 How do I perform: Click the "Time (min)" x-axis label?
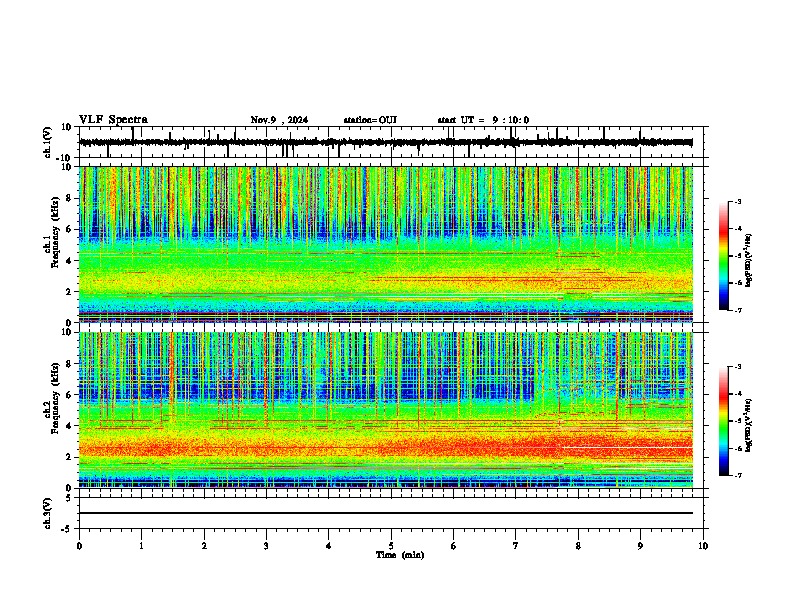[x=400, y=555]
